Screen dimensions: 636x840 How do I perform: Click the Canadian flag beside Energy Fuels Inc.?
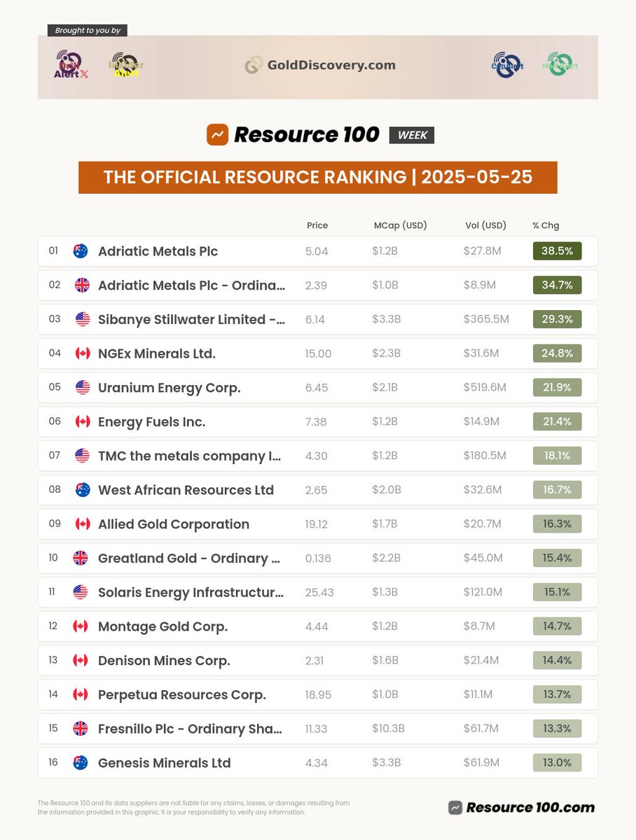point(82,421)
